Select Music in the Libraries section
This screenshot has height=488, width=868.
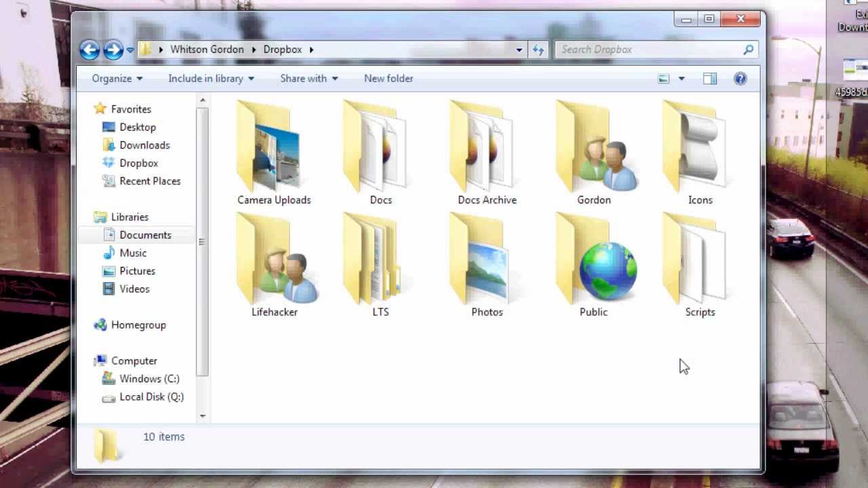[133, 253]
